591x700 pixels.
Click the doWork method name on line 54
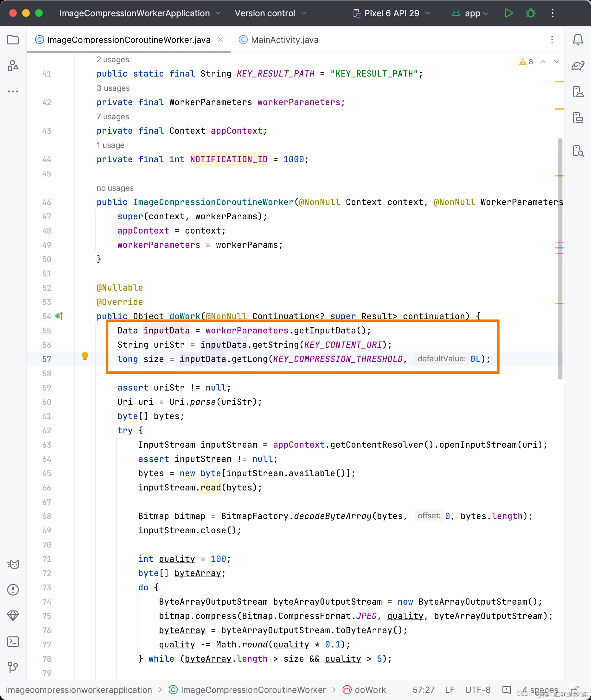[185, 316]
